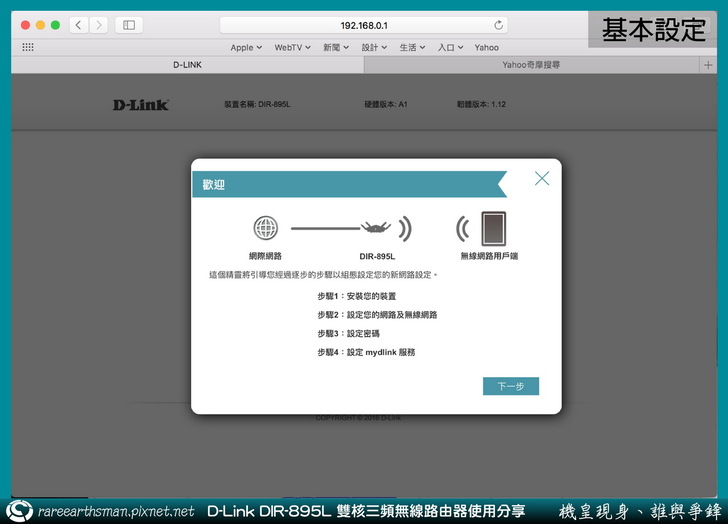Expand the Apple bookmarks dropdown

(x=246, y=47)
